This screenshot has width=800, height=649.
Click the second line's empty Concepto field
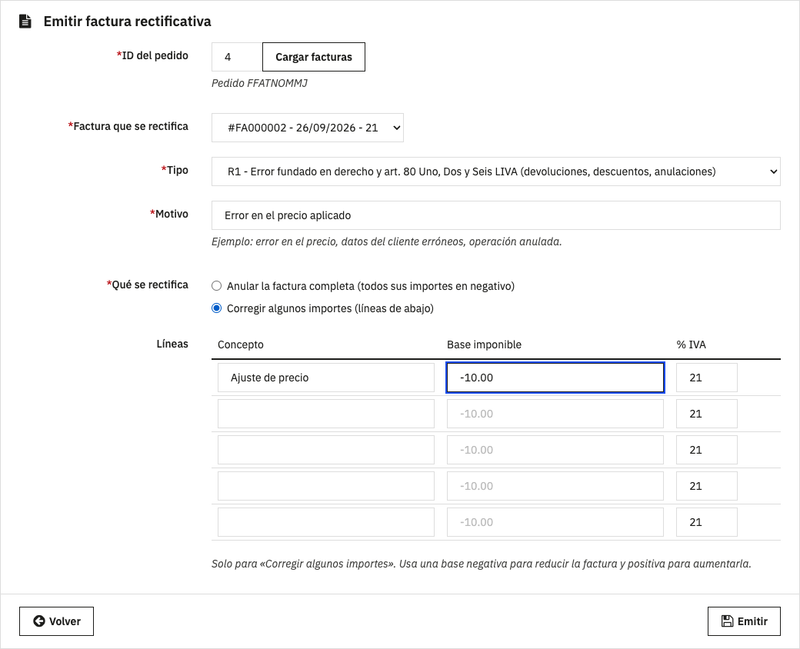click(326, 414)
